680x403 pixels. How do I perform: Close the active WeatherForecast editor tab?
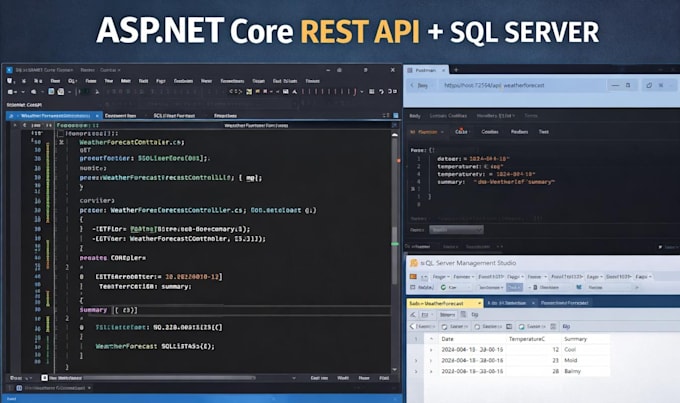tap(97, 116)
